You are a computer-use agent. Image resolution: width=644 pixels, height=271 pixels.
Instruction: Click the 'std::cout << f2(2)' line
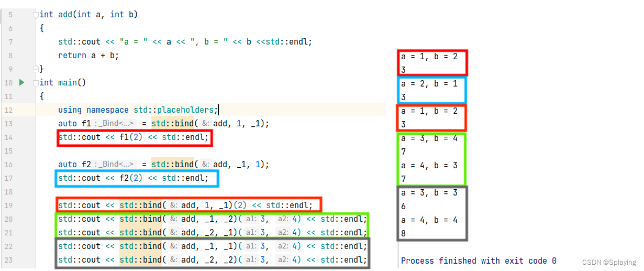click(x=134, y=178)
